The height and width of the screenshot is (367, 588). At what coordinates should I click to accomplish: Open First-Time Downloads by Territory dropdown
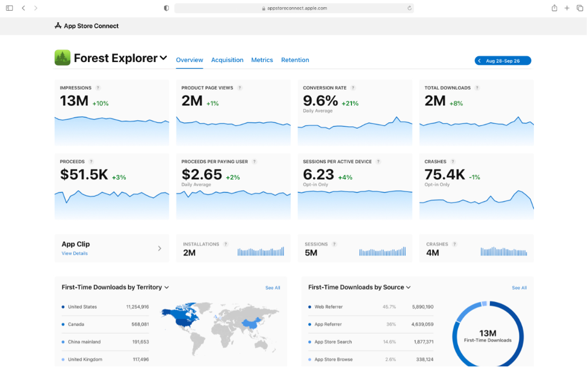coord(167,288)
